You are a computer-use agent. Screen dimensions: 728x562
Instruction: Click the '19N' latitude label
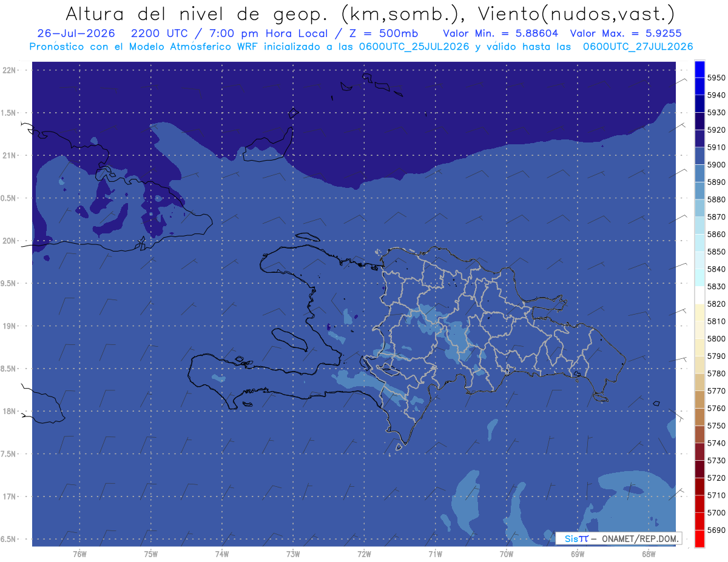9,326
